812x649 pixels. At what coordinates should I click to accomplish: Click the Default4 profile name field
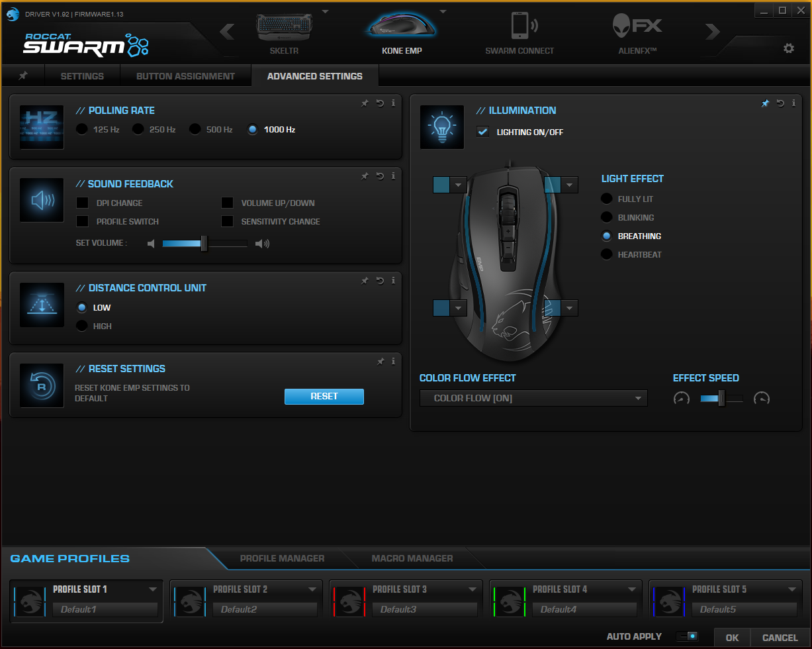585,609
